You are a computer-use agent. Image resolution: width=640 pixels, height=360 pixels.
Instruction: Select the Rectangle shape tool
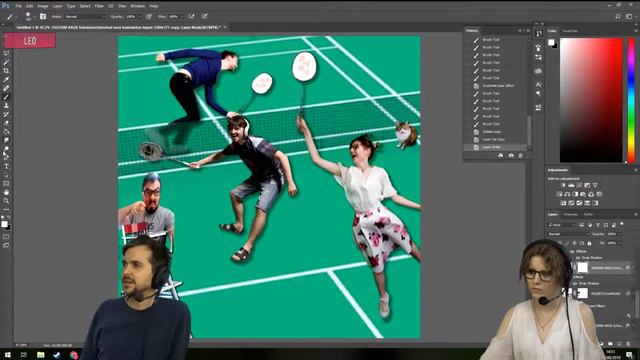(x=6, y=183)
